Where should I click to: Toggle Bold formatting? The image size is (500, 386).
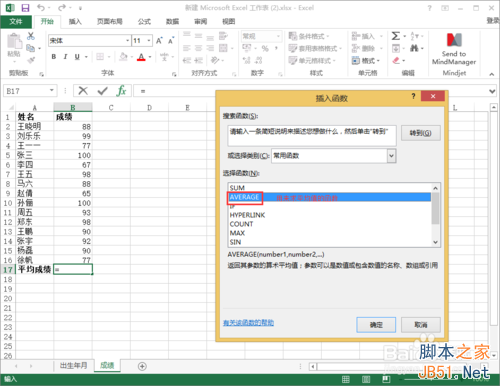(54, 57)
